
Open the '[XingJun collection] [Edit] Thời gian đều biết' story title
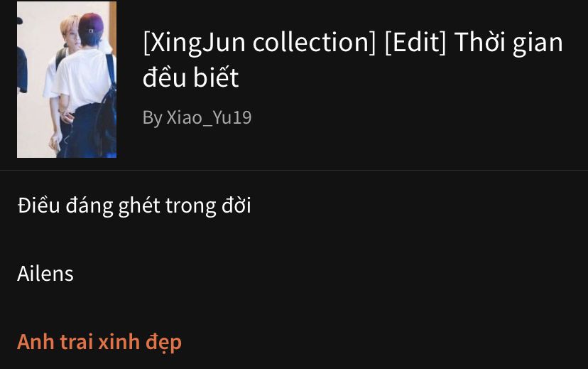(353, 59)
